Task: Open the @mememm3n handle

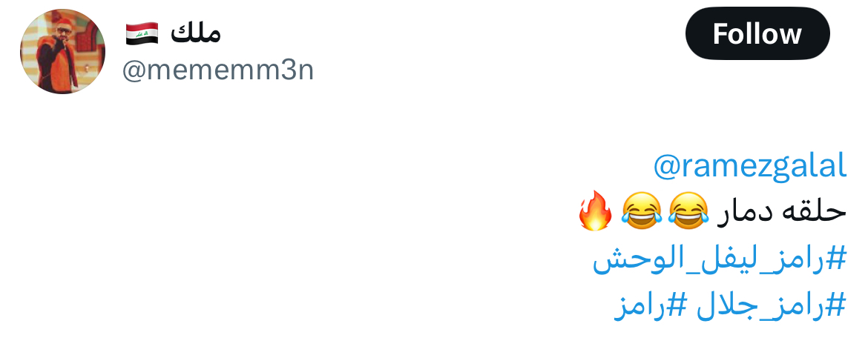Action: (x=217, y=70)
